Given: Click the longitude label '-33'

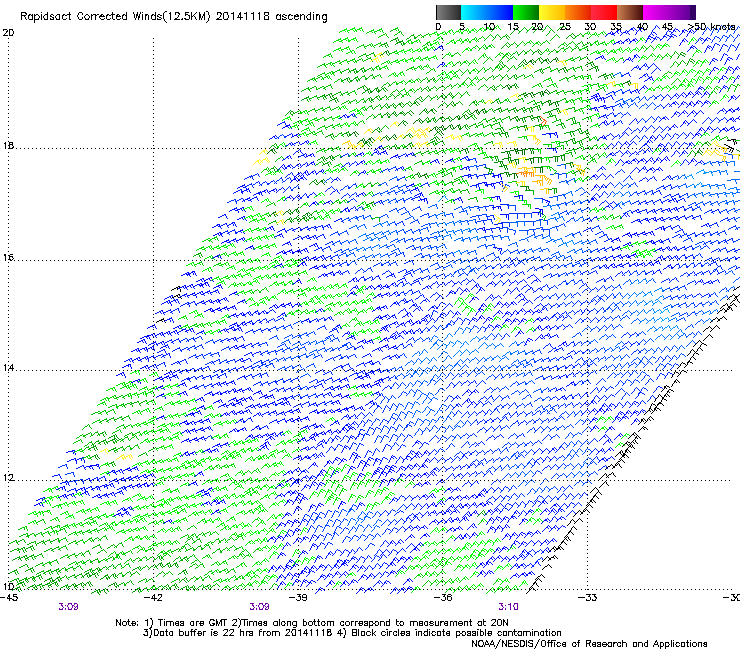Looking at the screenshot, I should (588, 598).
